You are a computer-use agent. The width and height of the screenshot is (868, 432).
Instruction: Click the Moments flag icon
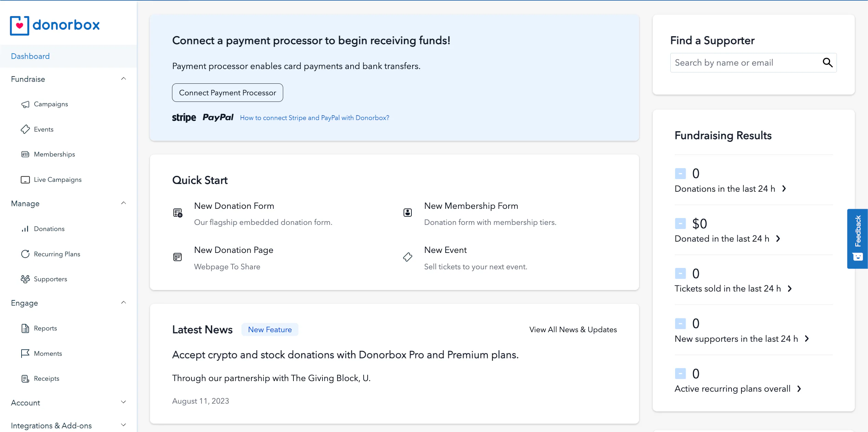[x=25, y=353]
